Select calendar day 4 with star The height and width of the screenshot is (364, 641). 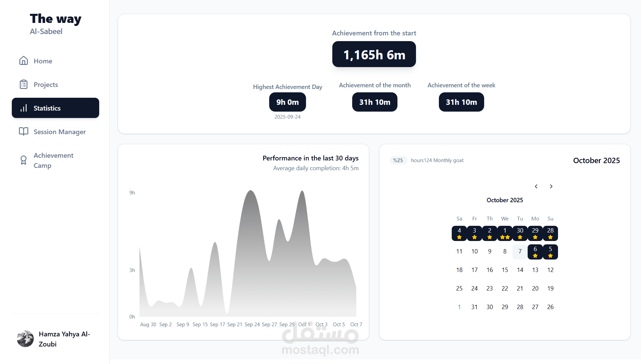(459, 233)
